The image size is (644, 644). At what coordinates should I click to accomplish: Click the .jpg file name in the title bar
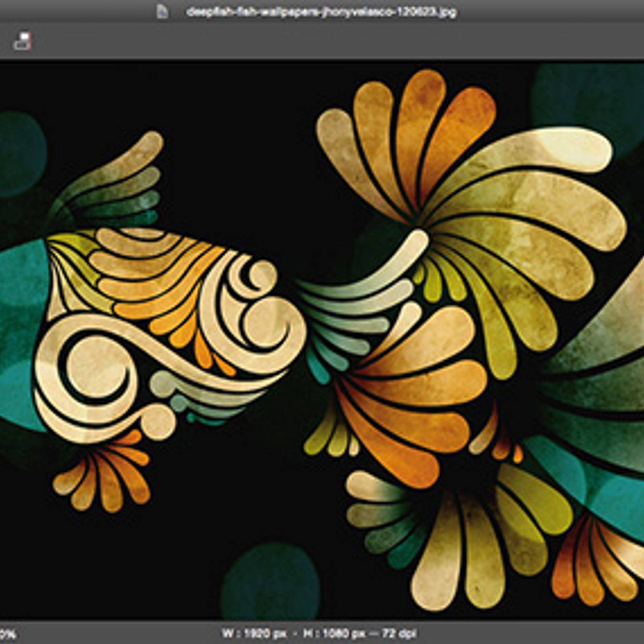321,12
